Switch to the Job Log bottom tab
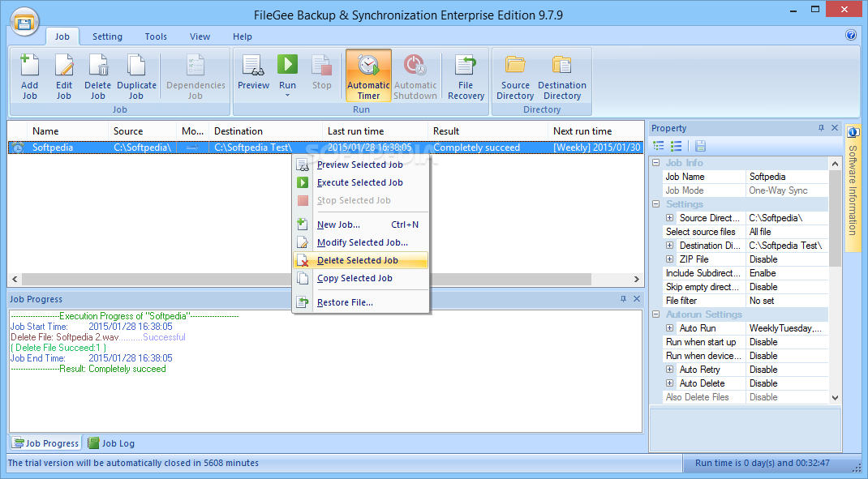The image size is (868, 479). [111, 443]
